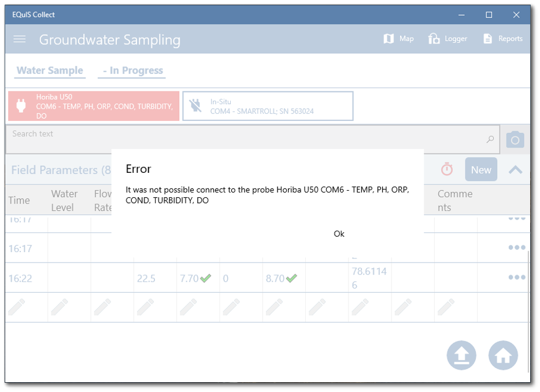
Task: Click the Field Parameters section title
Action: (61, 170)
